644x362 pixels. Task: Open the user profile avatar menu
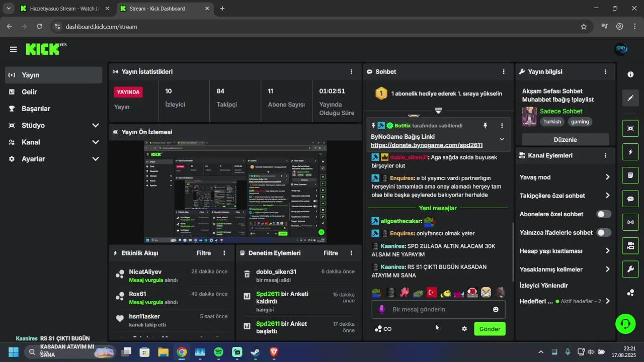621,49
